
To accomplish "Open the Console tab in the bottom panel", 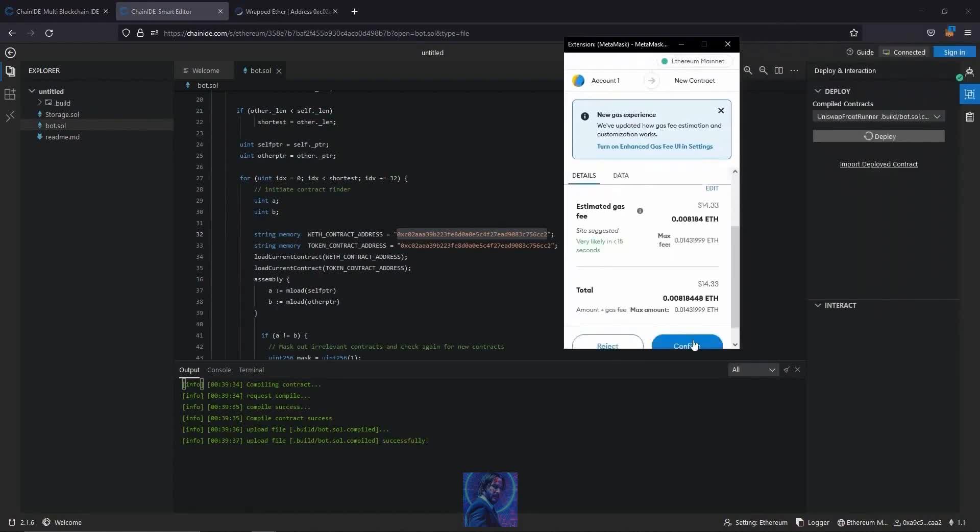I will (x=219, y=370).
